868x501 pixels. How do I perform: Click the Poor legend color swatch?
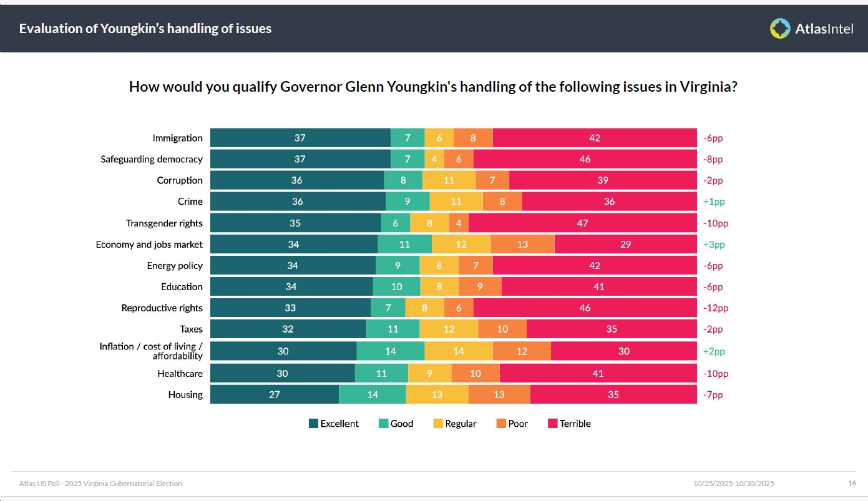tap(501, 424)
